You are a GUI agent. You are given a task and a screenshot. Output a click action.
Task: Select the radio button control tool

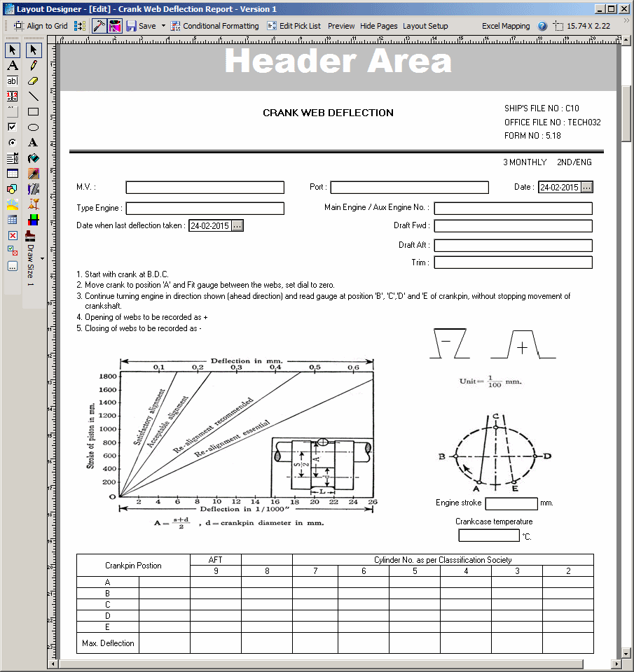click(x=13, y=143)
